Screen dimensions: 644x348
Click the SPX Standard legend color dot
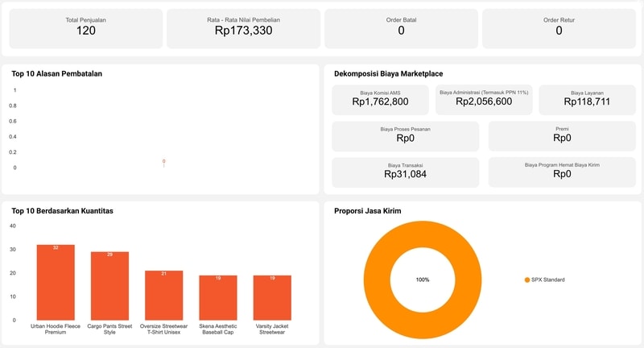(x=527, y=280)
